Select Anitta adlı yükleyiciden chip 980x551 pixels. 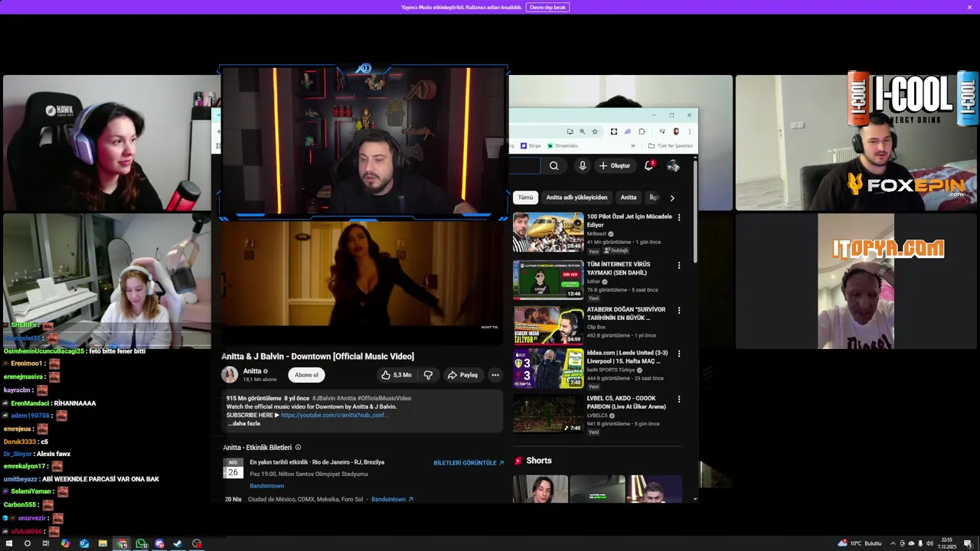(577, 197)
